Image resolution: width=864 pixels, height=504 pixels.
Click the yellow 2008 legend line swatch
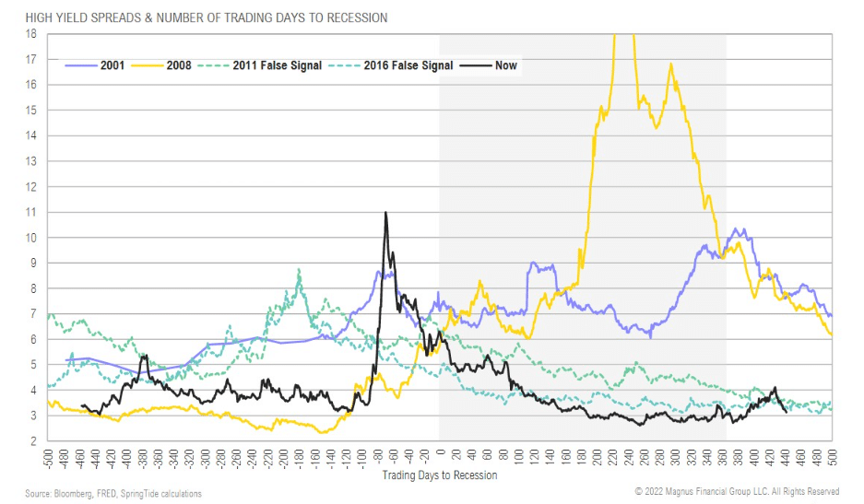(148, 65)
